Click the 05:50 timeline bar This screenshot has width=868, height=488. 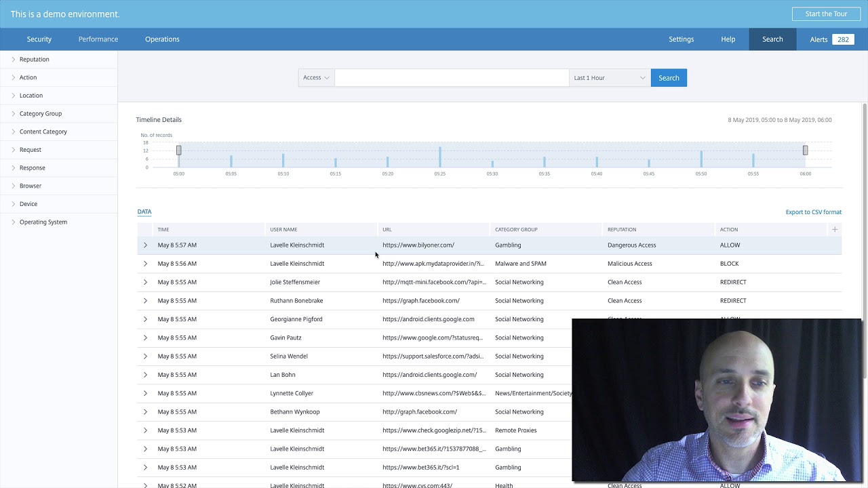click(x=701, y=159)
